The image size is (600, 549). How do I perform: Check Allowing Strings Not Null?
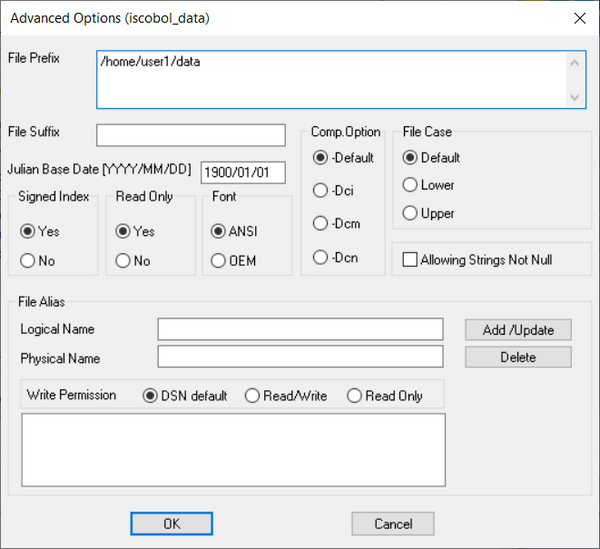click(410, 260)
